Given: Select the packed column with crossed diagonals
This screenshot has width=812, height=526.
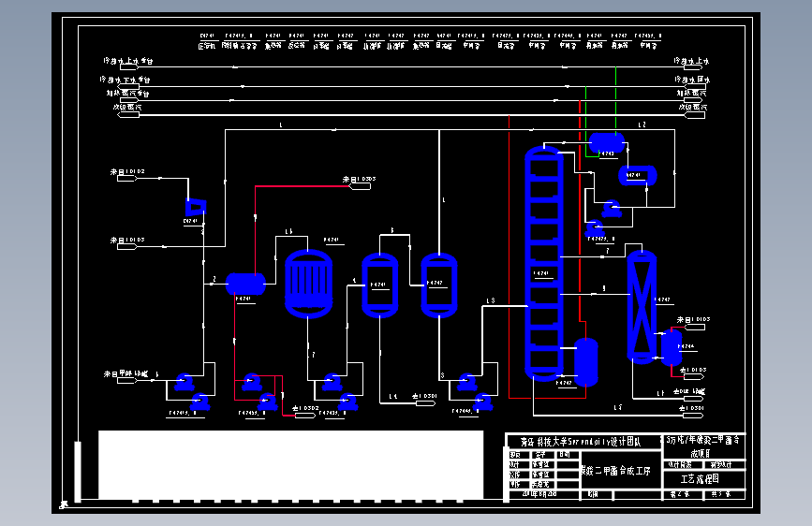Looking at the screenshot, I should (642, 307).
